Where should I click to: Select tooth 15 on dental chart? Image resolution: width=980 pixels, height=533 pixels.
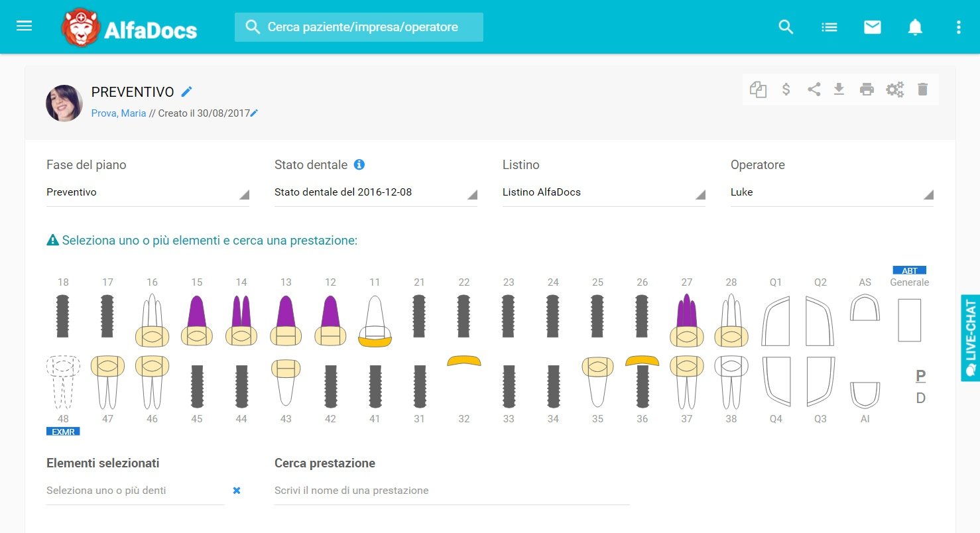pos(196,320)
